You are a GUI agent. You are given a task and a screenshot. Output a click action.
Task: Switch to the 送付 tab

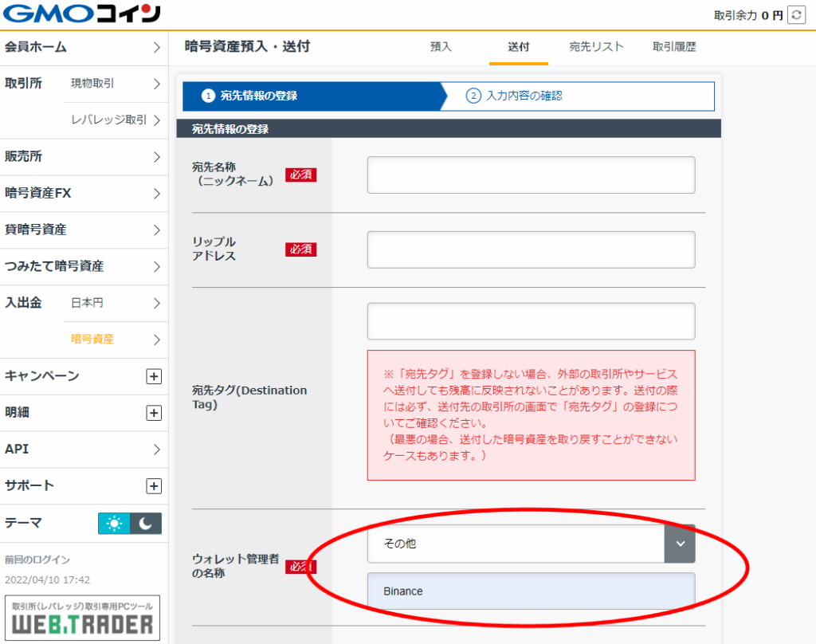[518, 47]
